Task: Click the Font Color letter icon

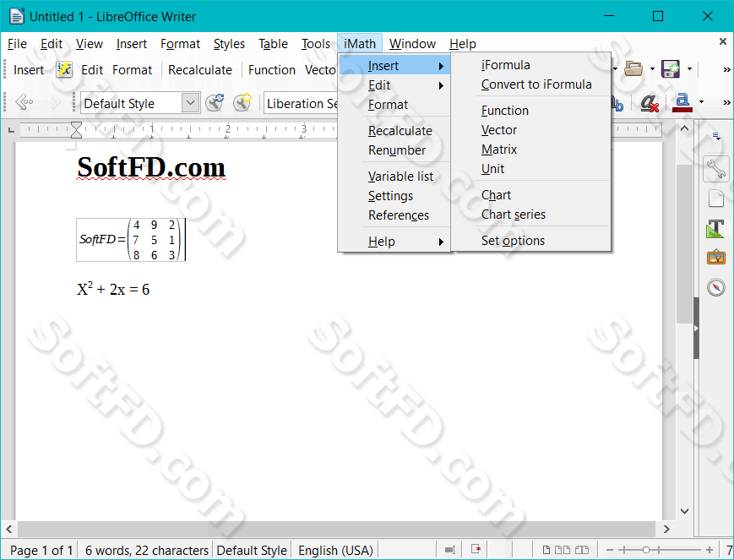Action: 682,102
